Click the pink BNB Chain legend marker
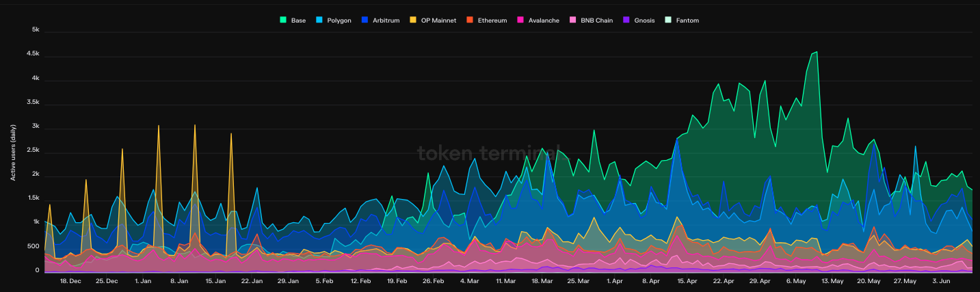Viewport: 980px width, 292px height. [x=572, y=21]
